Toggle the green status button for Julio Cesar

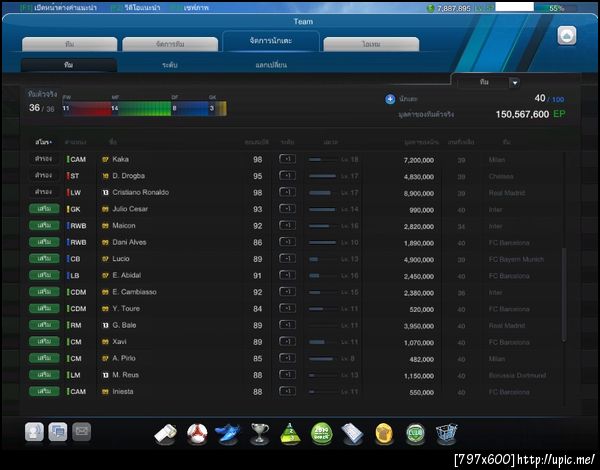tap(44, 209)
